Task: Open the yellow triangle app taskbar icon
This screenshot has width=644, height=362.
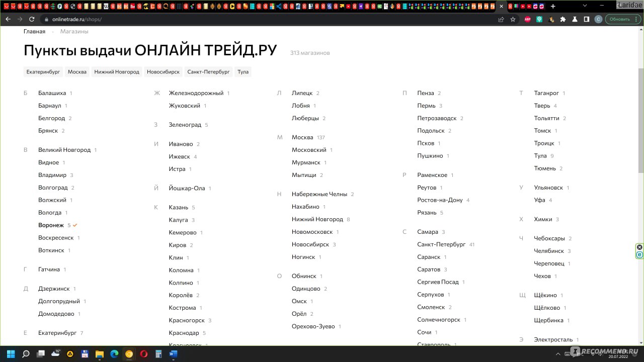Action: (x=70, y=354)
